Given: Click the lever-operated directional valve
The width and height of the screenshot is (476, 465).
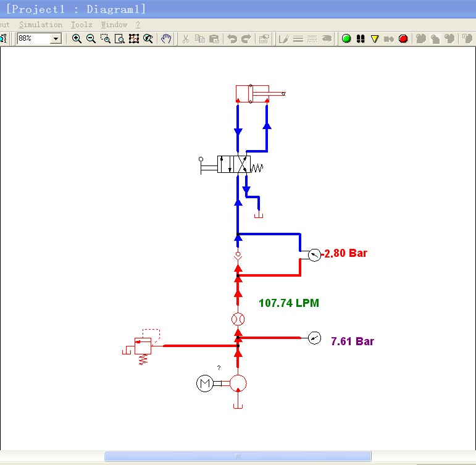Looking at the screenshot, I should coord(232,164).
